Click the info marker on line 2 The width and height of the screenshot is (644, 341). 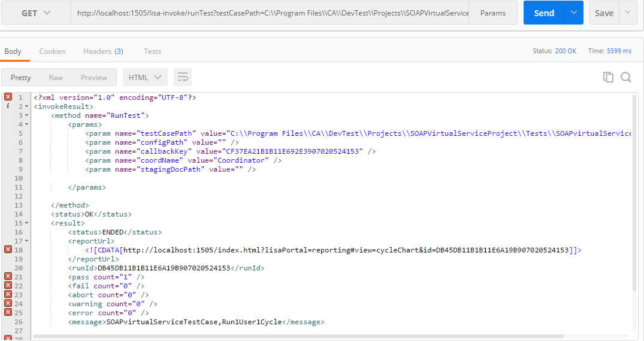click(x=8, y=106)
